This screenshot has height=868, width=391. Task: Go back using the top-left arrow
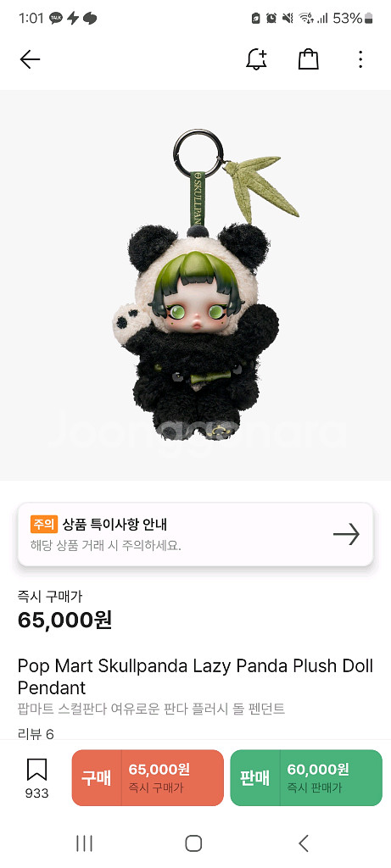pyautogui.click(x=30, y=59)
